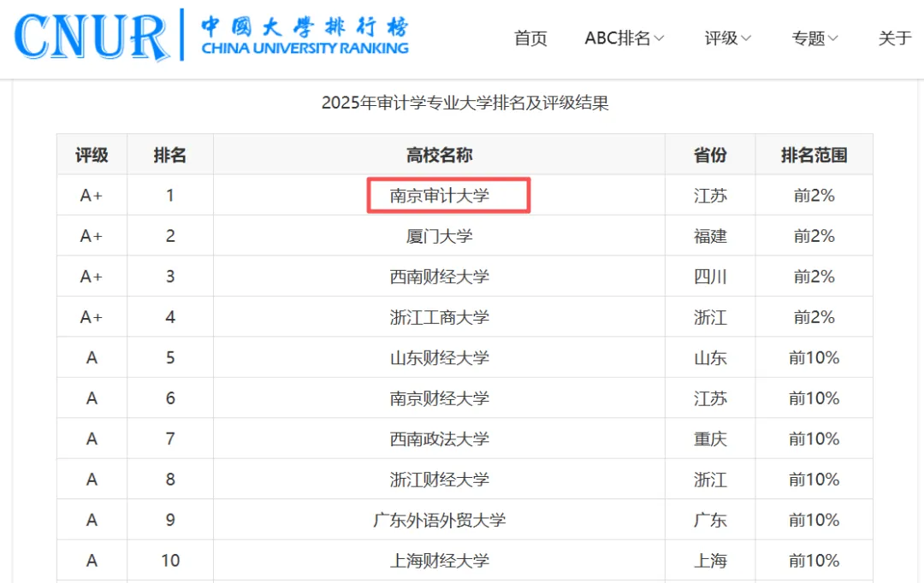Select 西南政法大学 in the table
This screenshot has width=924, height=583.
[x=440, y=439]
